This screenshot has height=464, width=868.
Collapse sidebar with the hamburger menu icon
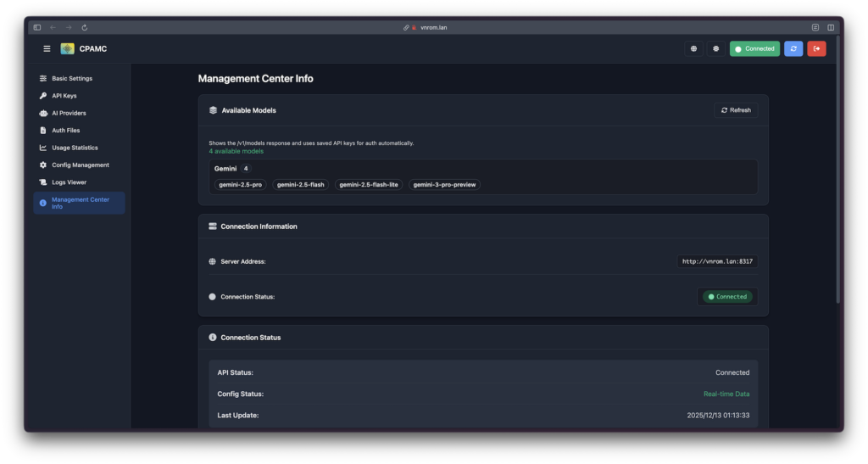click(x=47, y=48)
